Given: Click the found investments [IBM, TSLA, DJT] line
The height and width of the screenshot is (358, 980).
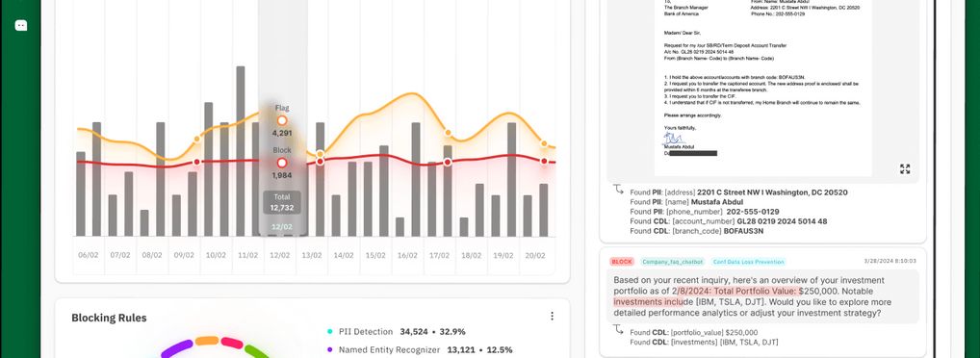Looking at the screenshot, I should pos(704,342).
